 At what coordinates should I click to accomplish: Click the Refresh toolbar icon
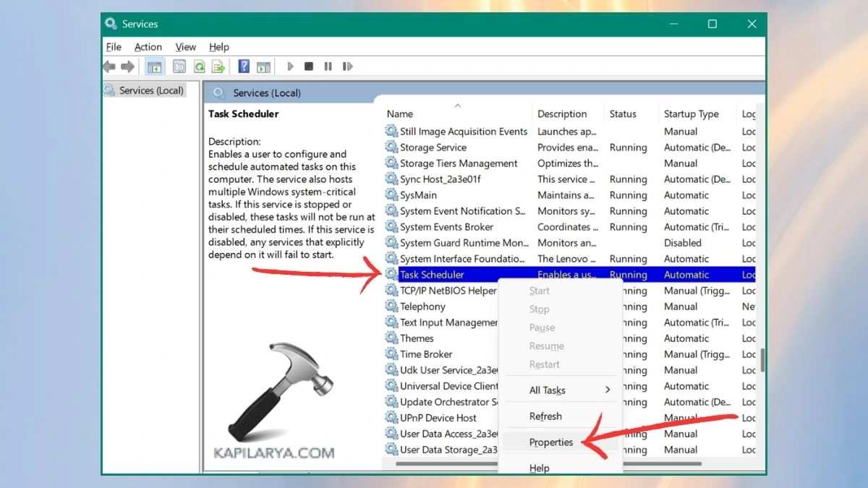[199, 66]
